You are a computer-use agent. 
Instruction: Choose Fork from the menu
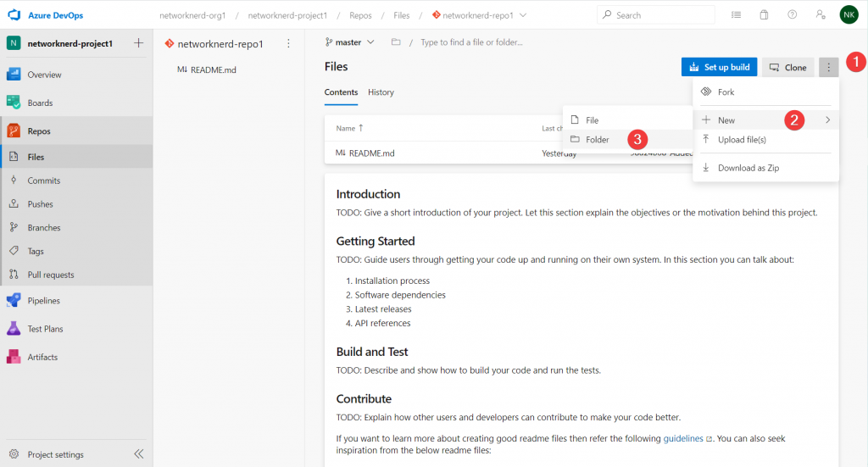765,92
